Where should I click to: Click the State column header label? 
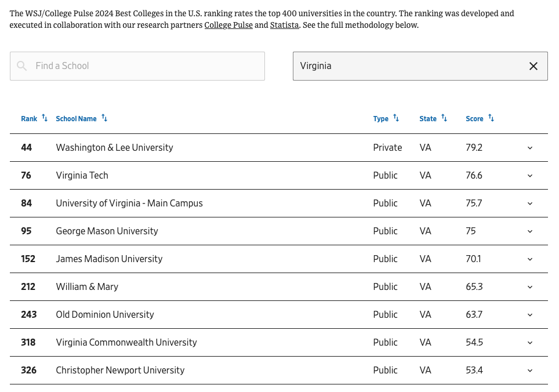pos(428,119)
